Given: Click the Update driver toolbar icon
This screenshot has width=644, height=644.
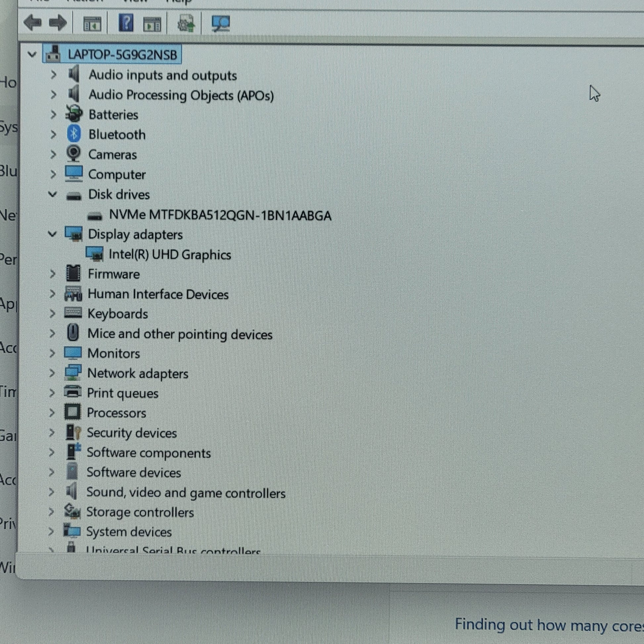Looking at the screenshot, I should [186, 24].
